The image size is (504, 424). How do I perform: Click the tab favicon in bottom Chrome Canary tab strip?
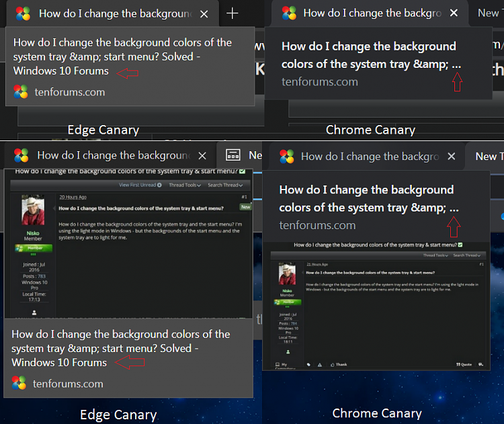[287, 157]
